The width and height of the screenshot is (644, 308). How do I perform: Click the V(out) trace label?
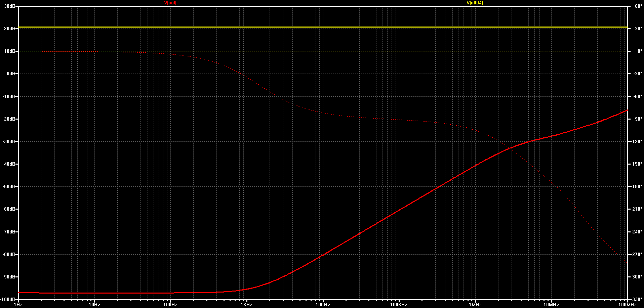pyautogui.click(x=170, y=3)
